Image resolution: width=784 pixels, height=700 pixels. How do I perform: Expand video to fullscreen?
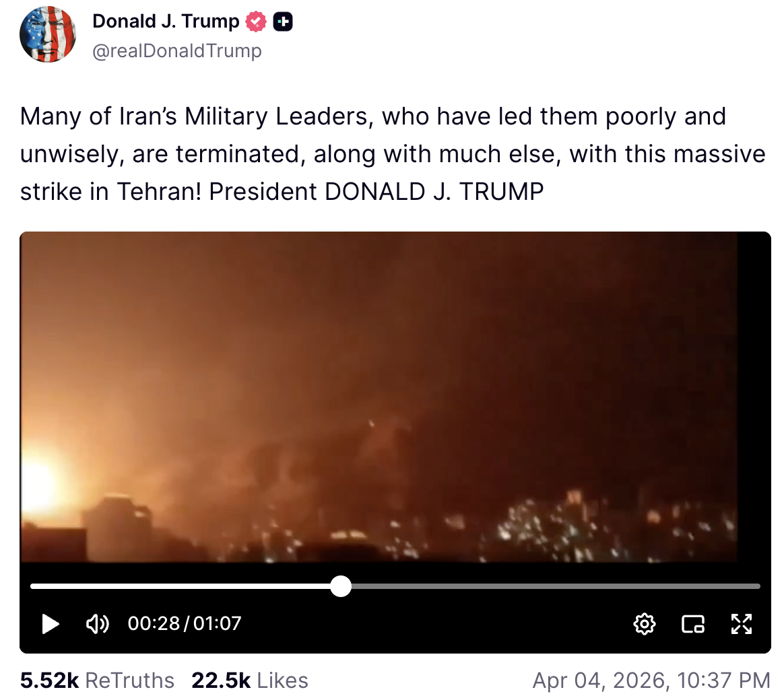pos(742,624)
